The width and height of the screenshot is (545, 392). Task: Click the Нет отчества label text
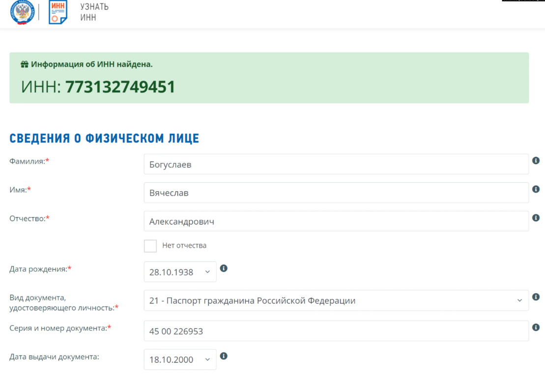(x=184, y=245)
